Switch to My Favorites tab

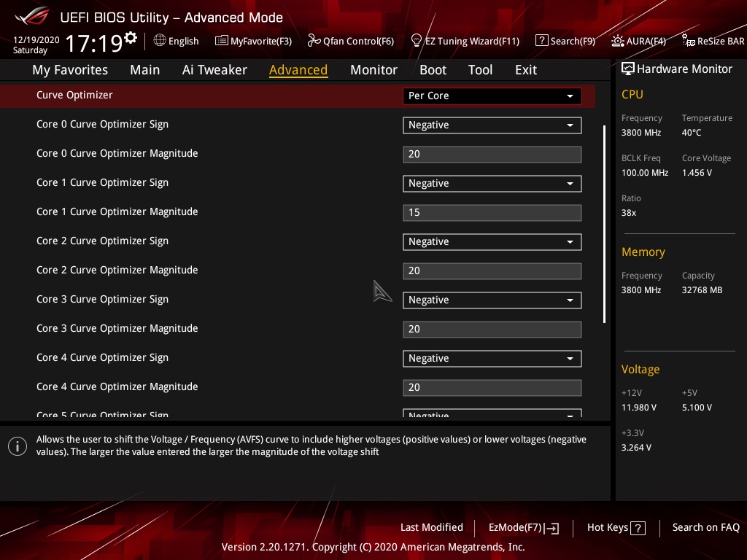(70, 70)
